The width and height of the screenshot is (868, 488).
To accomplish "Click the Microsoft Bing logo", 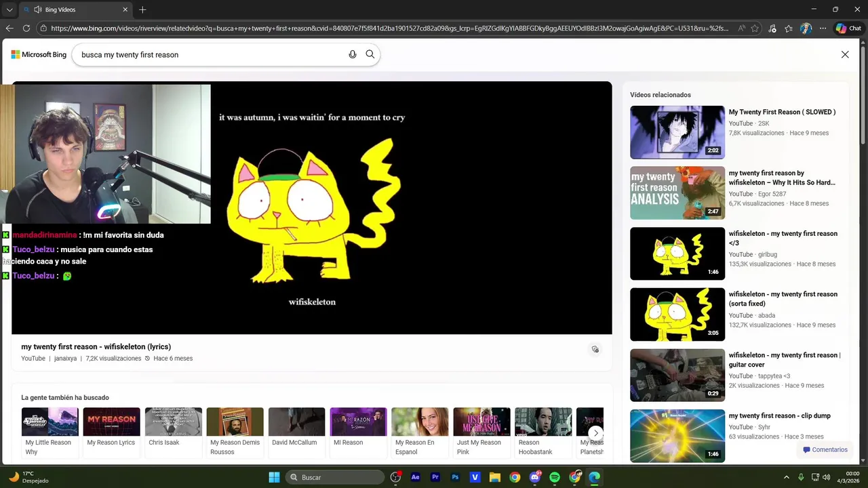I will click(39, 54).
